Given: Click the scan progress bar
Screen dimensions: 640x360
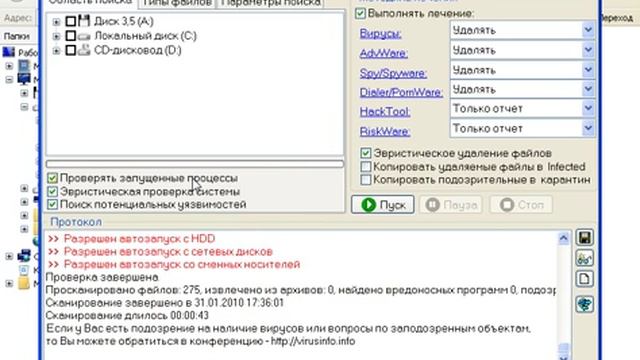Looking at the screenshot, I should pos(195,164).
